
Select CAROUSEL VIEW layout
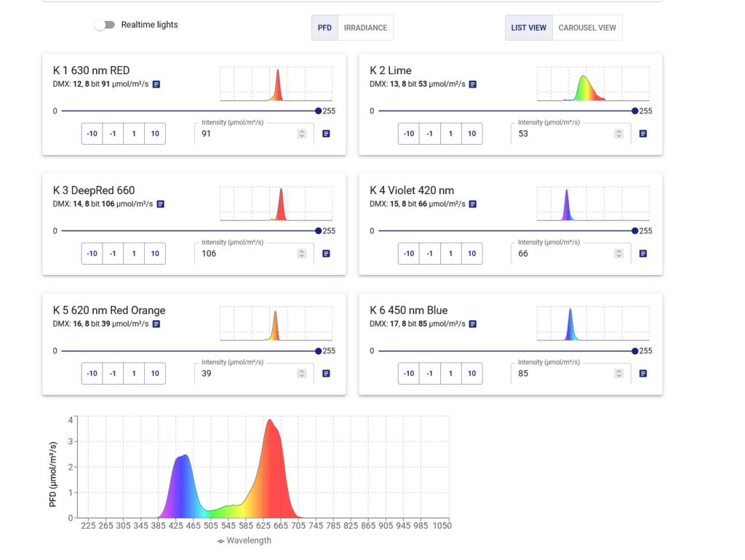pos(587,28)
